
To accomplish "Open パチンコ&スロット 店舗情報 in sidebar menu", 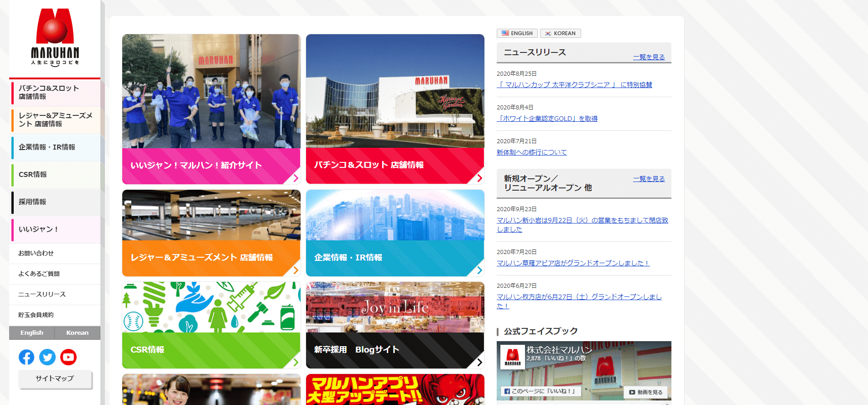I will tap(55, 92).
